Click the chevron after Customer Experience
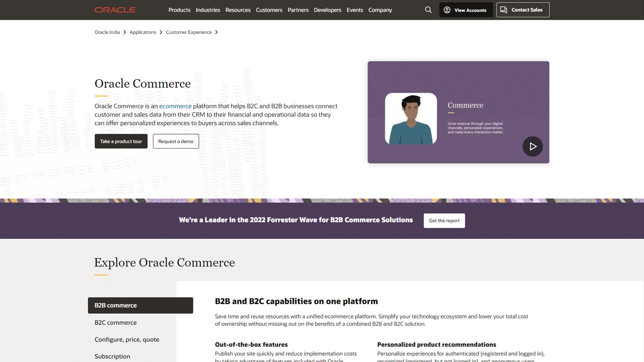644x362 pixels. point(217,32)
